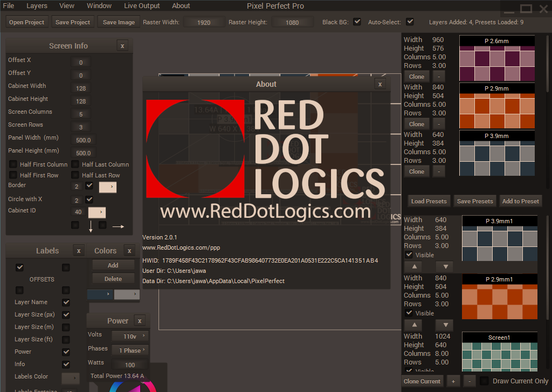Remove the P 3.9mm preset
Viewport: 552px width, 392px height.
pos(439,171)
